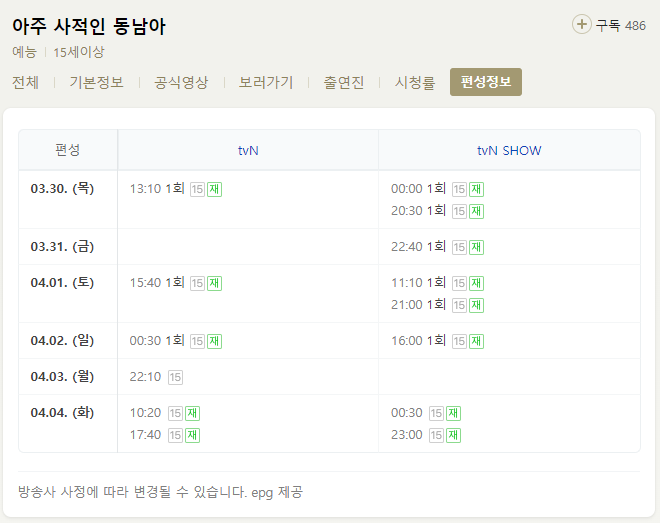660x523 pixels.
Task: Click the tvN SHOW 22:40 1회 entry
Action: click(x=437, y=247)
